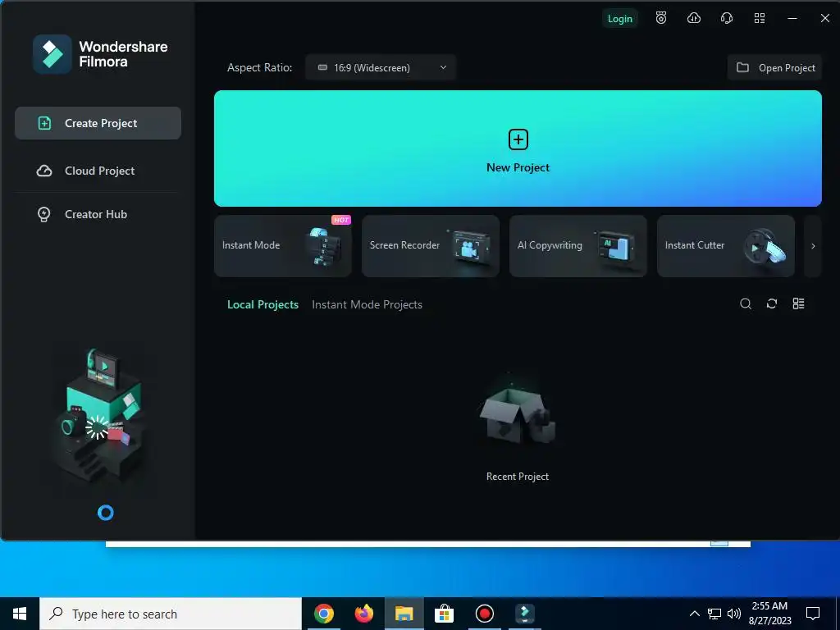Open the Aspect Ratio dropdown
Screen dimensions: 840x630
click(381, 67)
